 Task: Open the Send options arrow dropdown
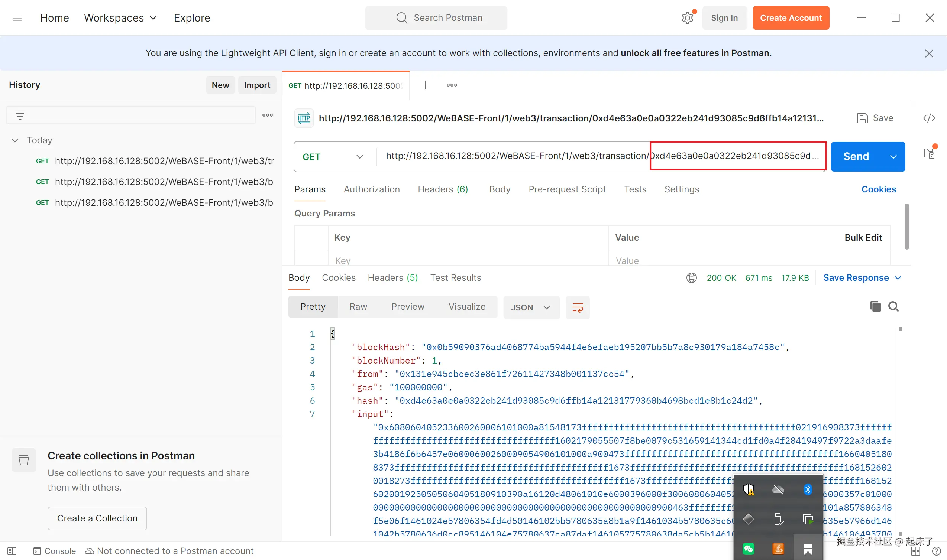click(893, 157)
